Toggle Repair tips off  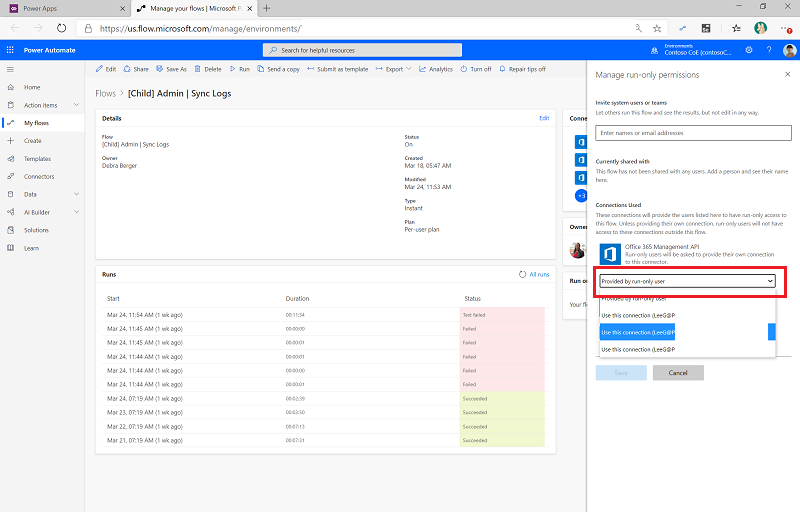point(522,69)
